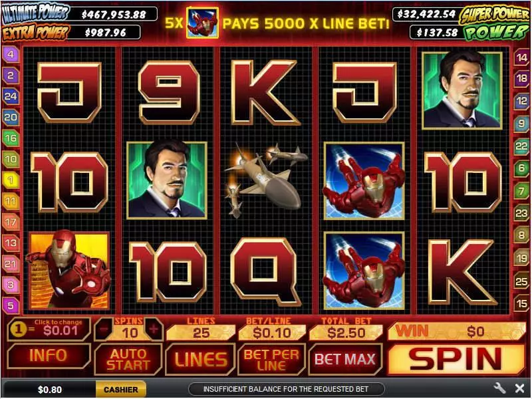The image size is (532, 399).
Task: Click the BET MAX button
Action: click(345, 359)
